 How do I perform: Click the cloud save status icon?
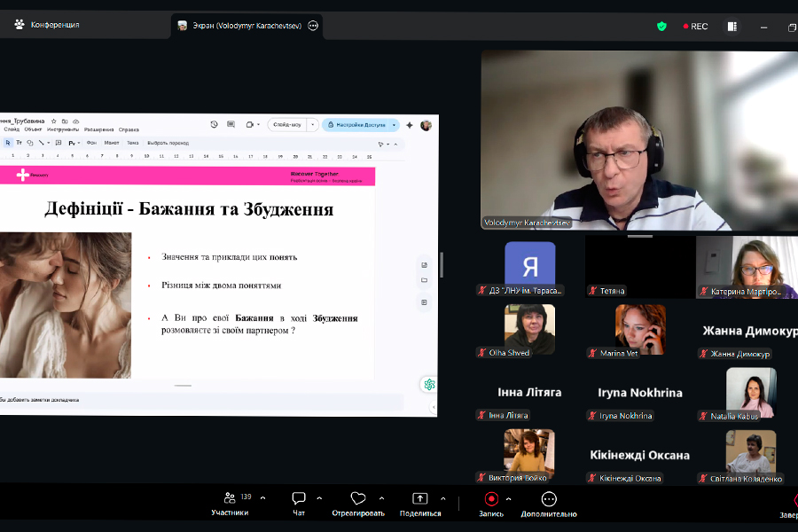tap(76, 121)
